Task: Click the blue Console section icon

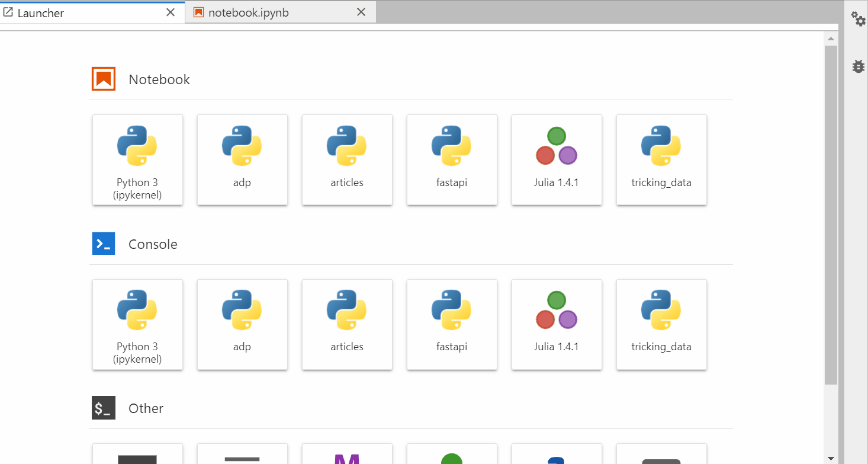Action: click(x=104, y=244)
